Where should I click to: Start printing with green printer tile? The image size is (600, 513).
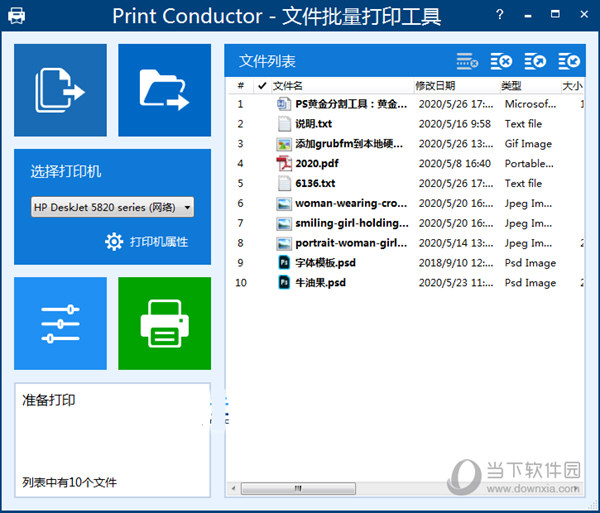(x=165, y=323)
